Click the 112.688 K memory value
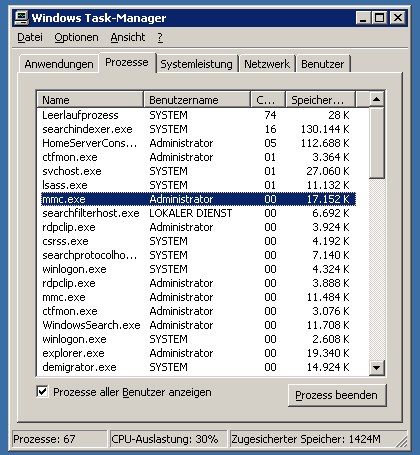420x455 pixels. 325,143
